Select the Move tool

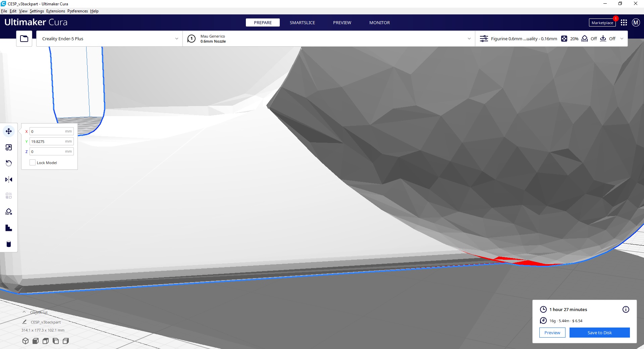(9, 131)
